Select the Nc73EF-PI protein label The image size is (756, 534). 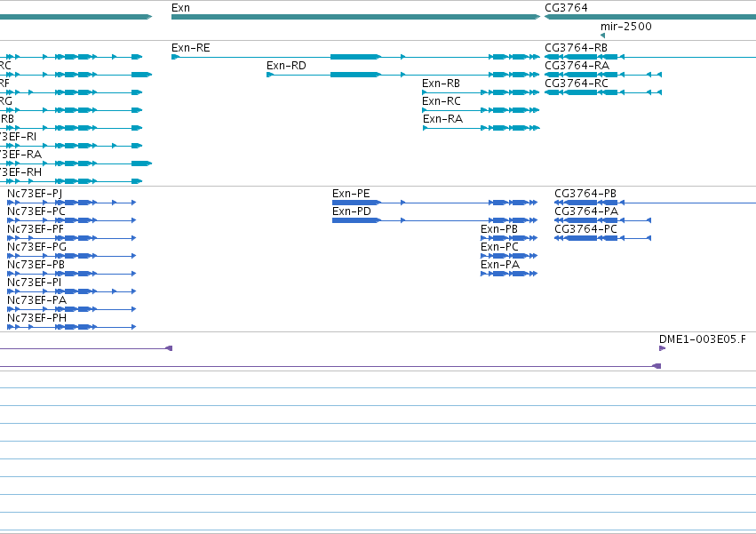tap(35, 283)
